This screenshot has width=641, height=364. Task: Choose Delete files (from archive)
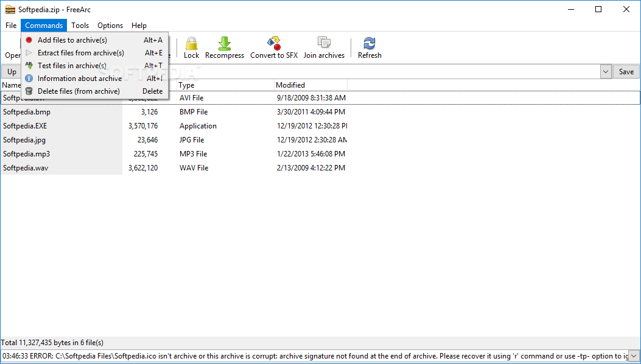[95, 91]
